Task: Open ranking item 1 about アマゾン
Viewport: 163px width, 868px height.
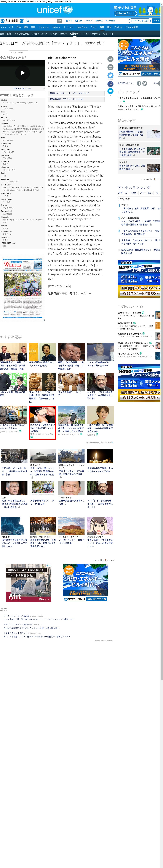Action: tap(141, 208)
